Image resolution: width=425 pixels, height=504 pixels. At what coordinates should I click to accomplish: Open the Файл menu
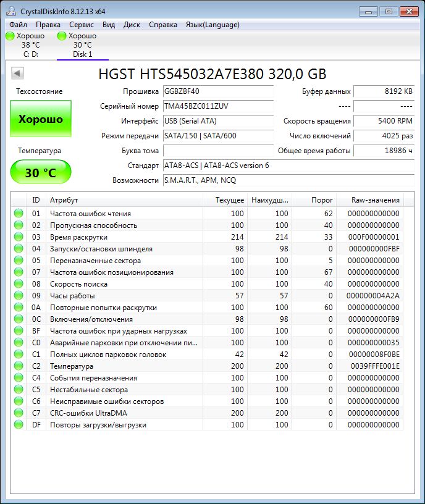(18, 25)
